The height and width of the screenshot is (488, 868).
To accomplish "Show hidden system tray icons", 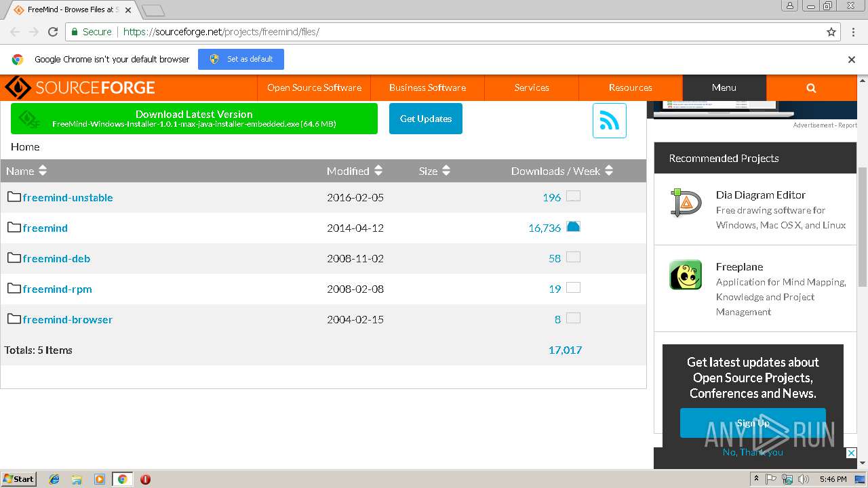I will click(756, 479).
